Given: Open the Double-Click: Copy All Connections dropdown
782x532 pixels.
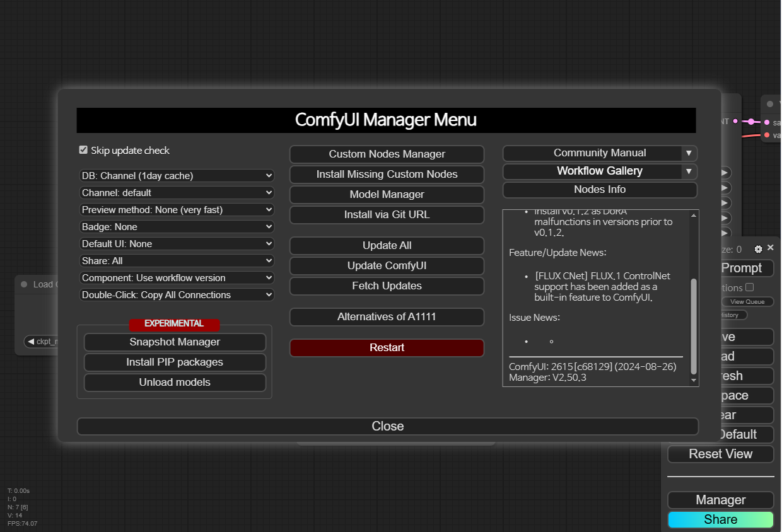Looking at the screenshot, I should coord(177,295).
